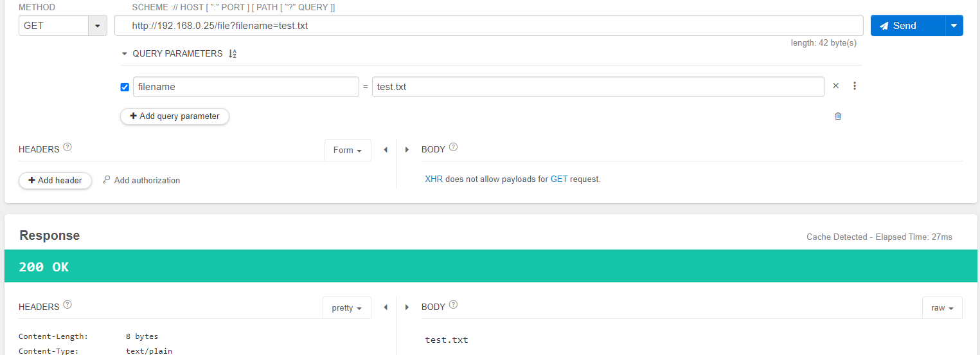Click Add query parameter button
The width and height of the screenshot is (980, 355).
(175, 116)
